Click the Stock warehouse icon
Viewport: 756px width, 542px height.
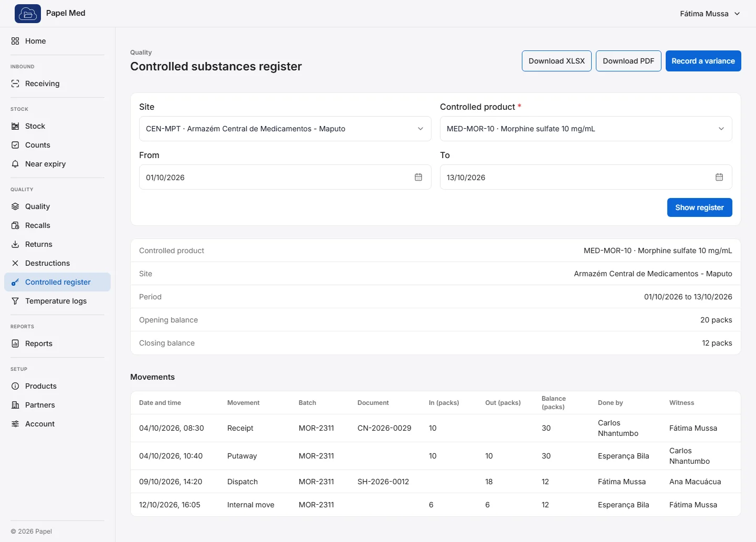[15, 126]
